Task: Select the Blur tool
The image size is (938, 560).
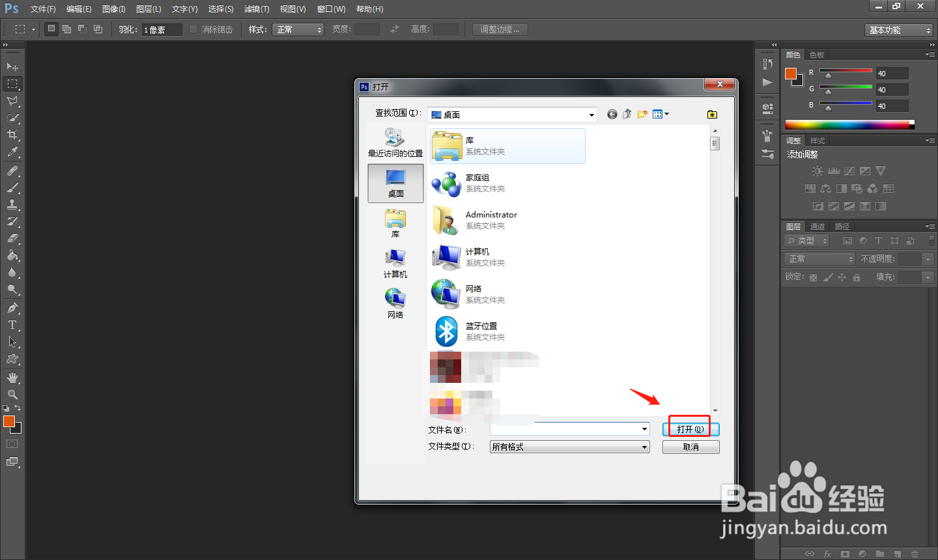Action: [12, 272]
